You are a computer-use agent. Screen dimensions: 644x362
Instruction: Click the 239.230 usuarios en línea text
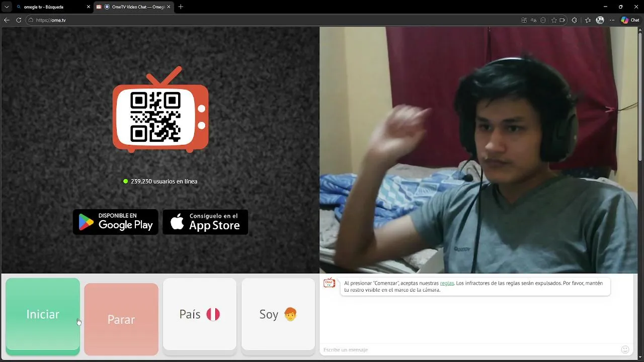tap(164, 182)
